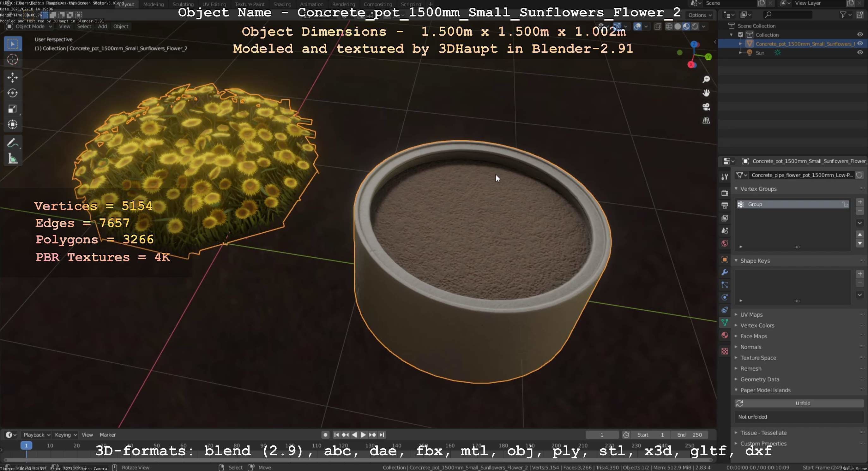The image size is (868, 471).
Task: Open Physics properties tab icon
Action: [x=725, y=297]
